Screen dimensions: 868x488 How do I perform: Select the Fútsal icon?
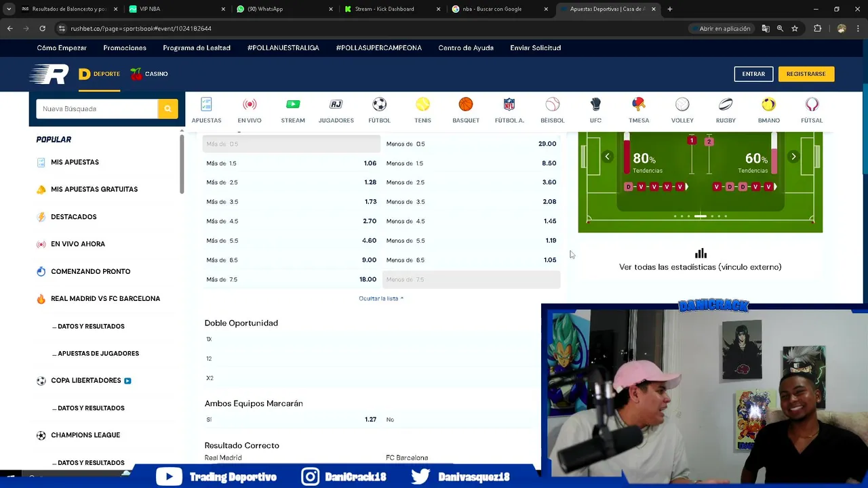[x=812, y=104]
